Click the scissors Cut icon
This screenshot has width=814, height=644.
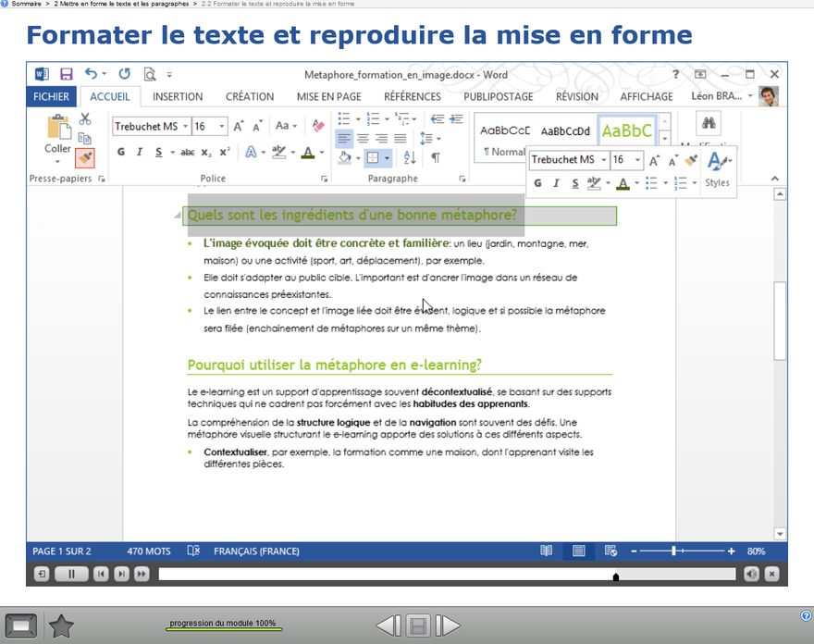pos(85,119)
